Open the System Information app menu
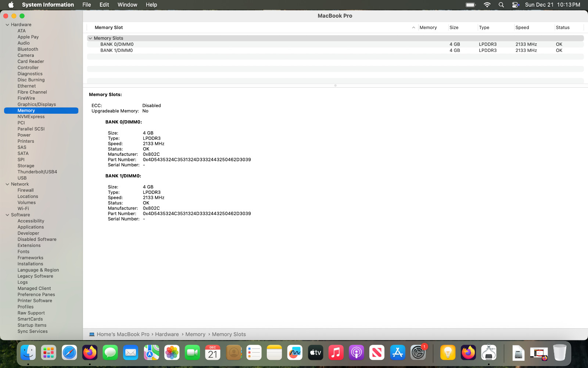 (x=48, y=5)
